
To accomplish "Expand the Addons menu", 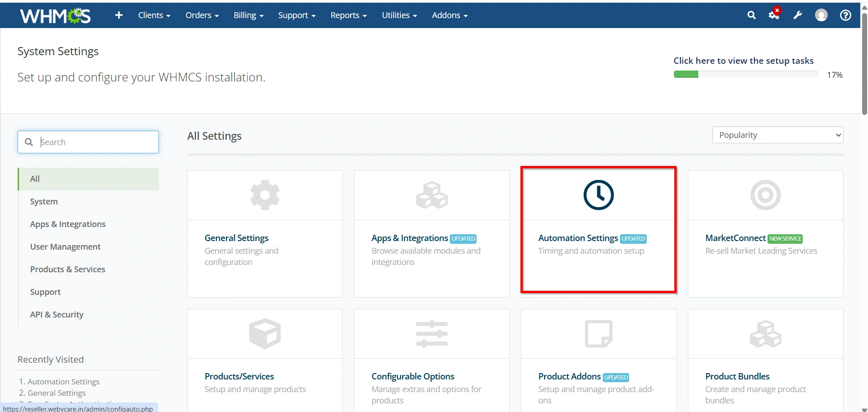I will point(449,15).
